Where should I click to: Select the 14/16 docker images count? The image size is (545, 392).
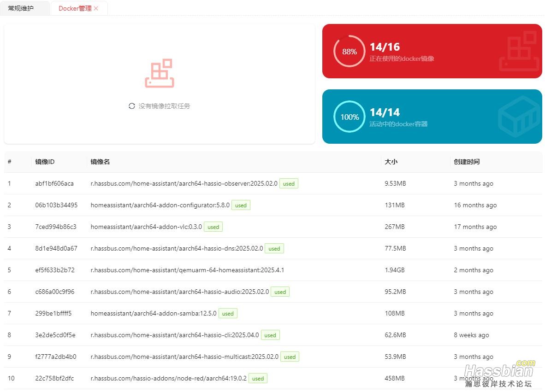(x=385, y=47)
